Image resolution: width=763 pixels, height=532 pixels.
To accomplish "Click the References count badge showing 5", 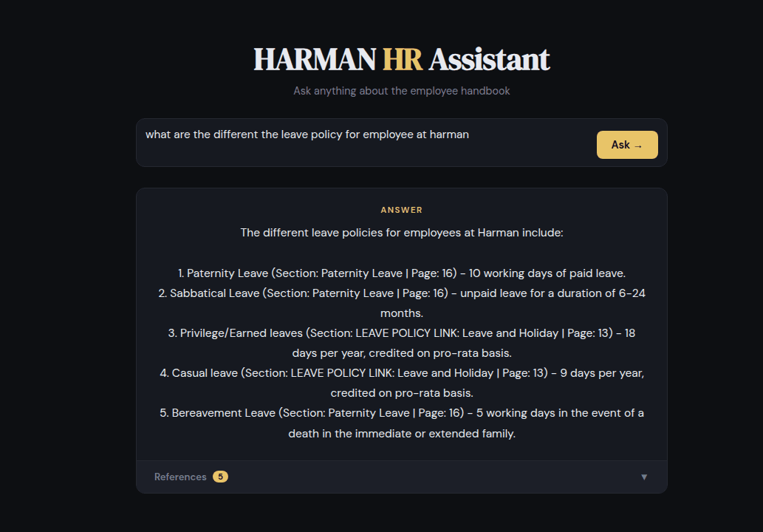I will pos(220,477).
